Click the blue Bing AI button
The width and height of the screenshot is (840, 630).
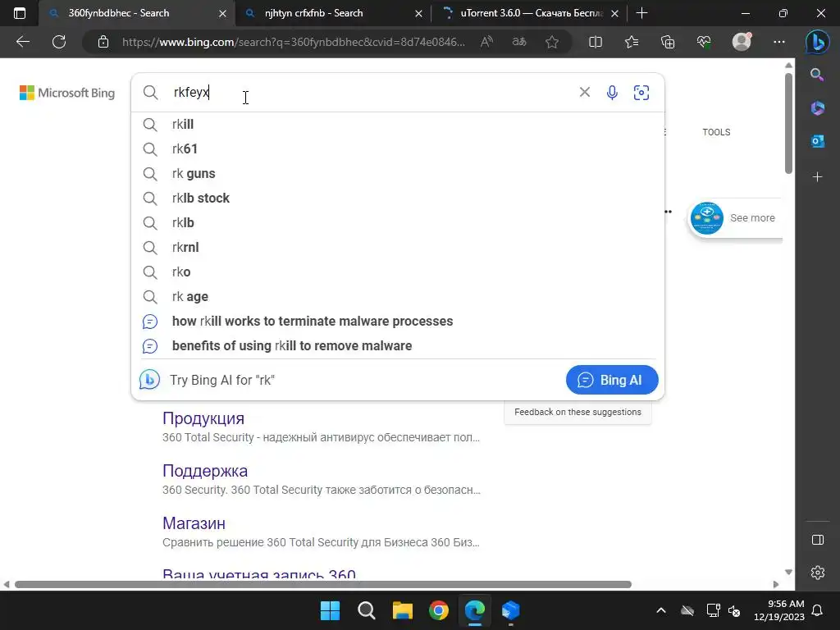[x=612, y=380]
